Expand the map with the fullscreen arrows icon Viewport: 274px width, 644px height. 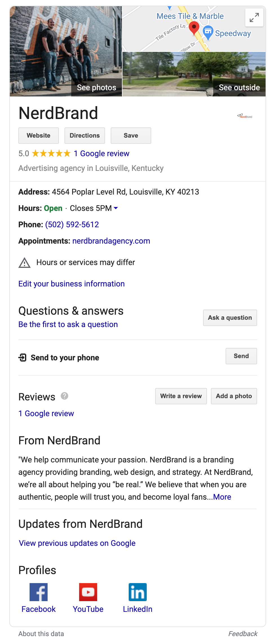pos(254,17)
